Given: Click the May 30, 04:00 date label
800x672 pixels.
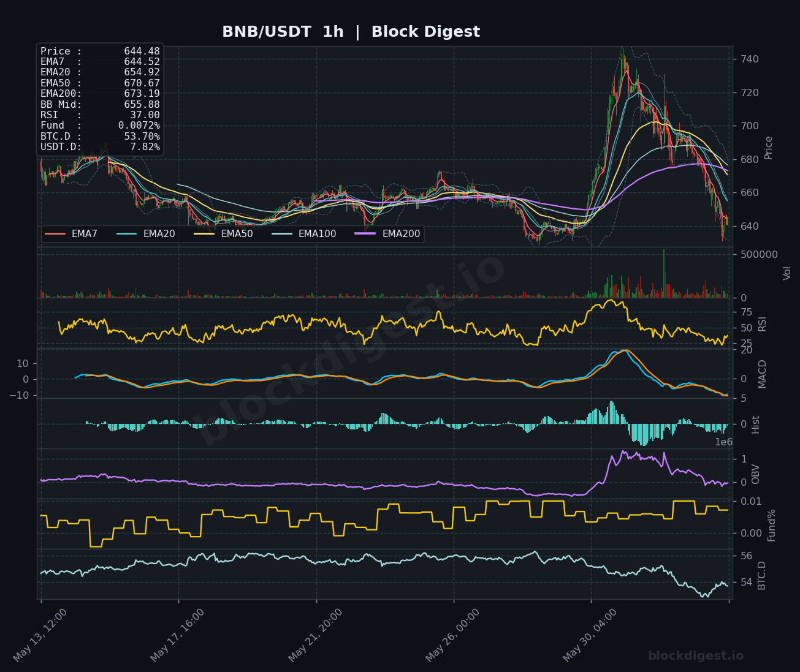Looking at the screenshot, I should tap(590, 635).
